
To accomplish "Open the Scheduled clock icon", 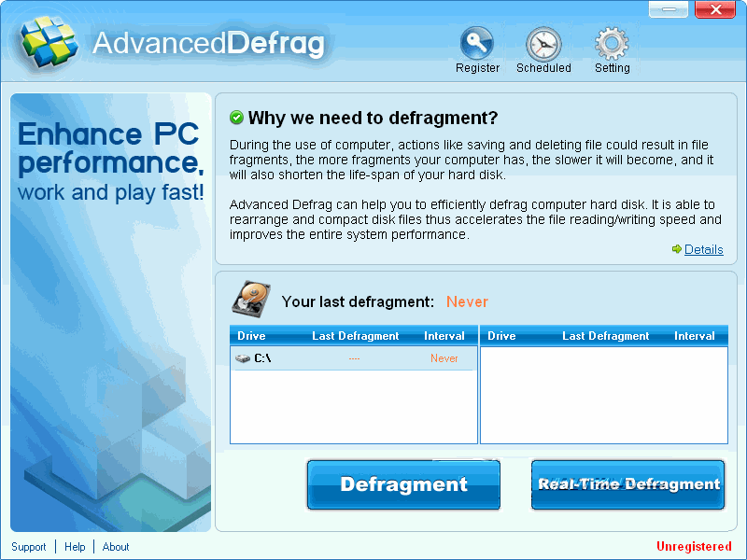I will coord(543,44).
